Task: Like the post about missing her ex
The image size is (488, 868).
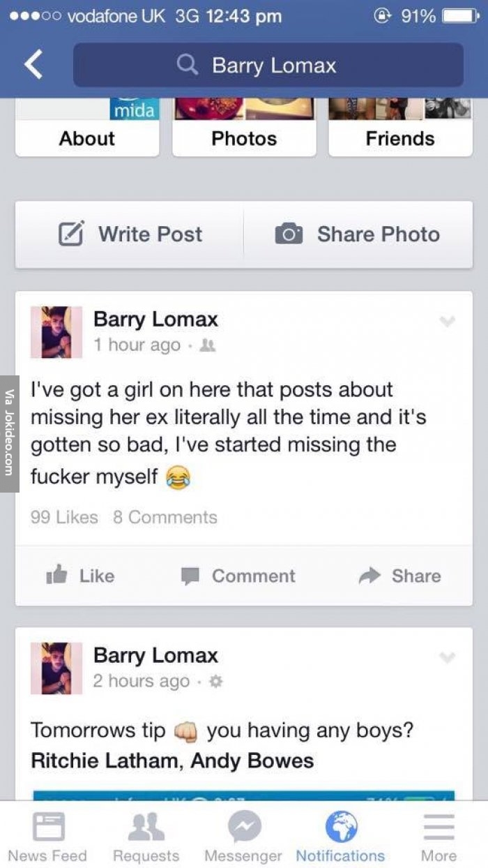Action: pos(80,576)
